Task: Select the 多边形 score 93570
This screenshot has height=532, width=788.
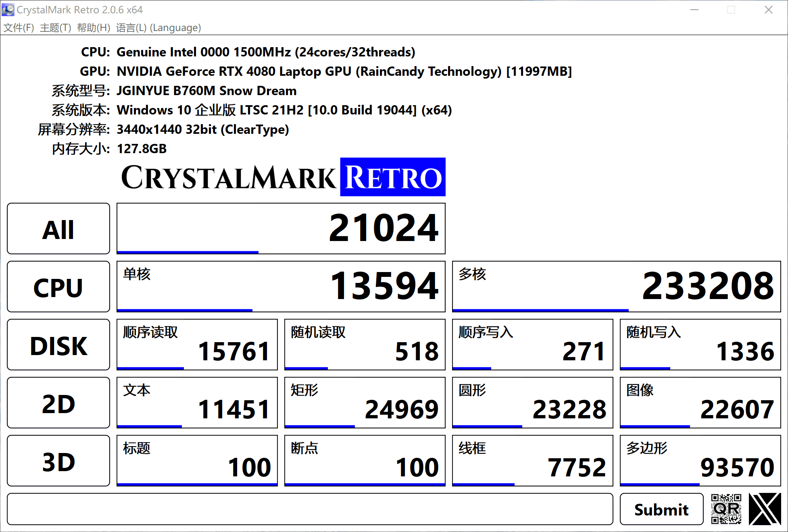Action: click(700, 461)
